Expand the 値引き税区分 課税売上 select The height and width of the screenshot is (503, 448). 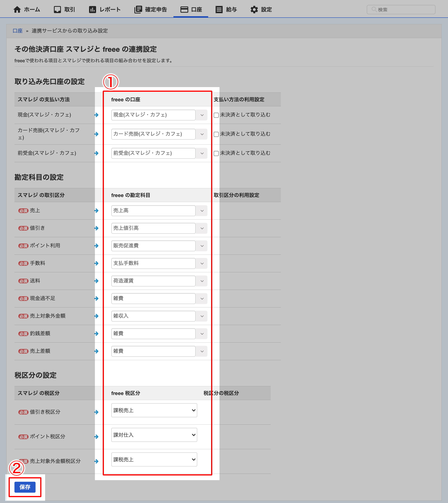[x=154, y=410]
